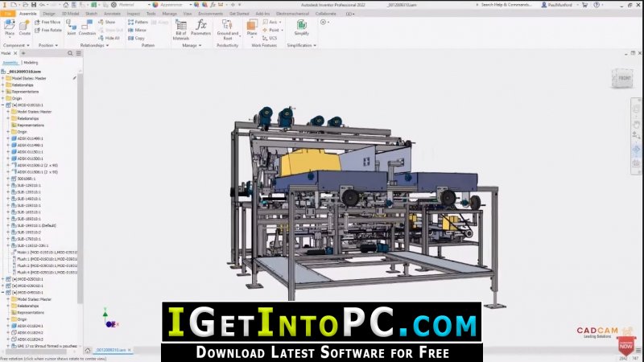Launch the Simplify tool

pos(301,27)
